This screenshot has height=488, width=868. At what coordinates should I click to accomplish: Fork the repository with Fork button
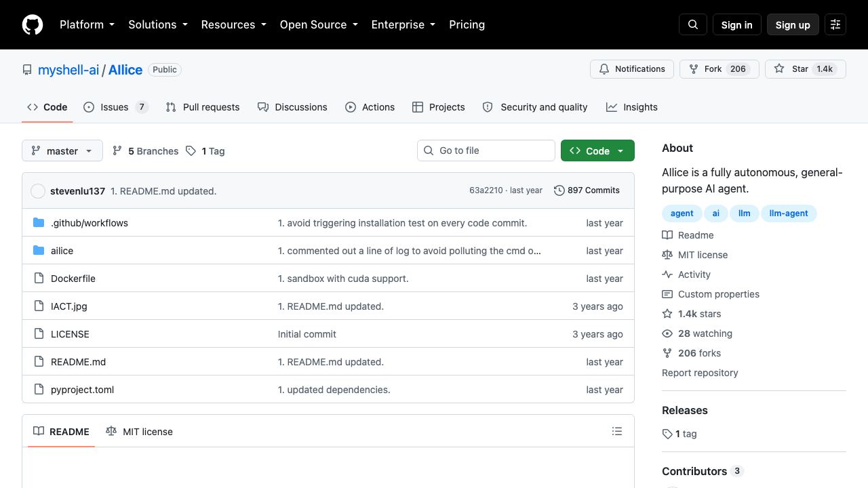(719, 69)
